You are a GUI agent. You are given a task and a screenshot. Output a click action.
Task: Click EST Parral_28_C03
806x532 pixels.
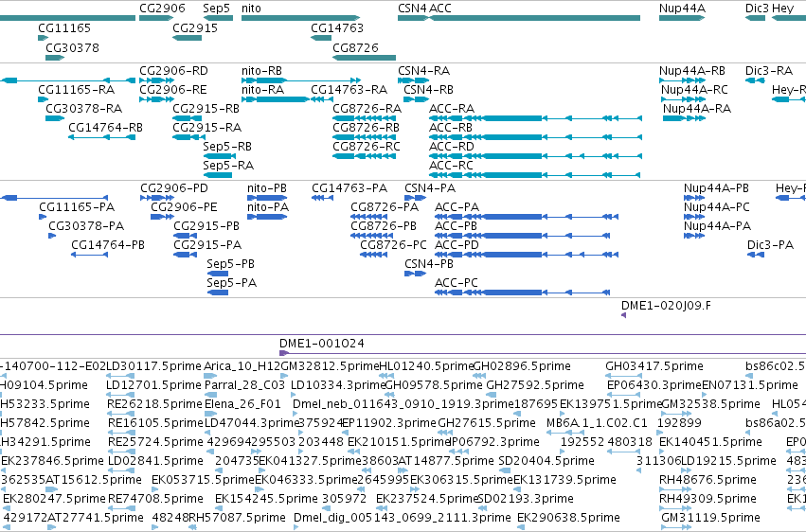[244, 384]
